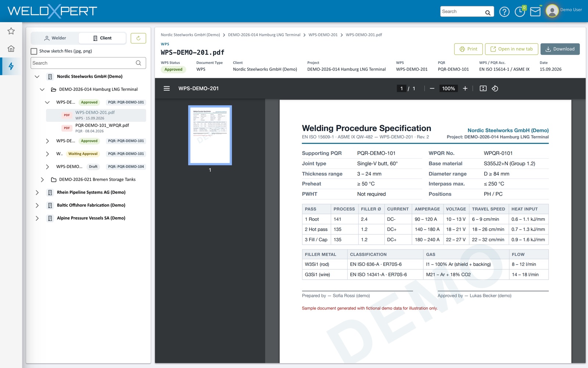Click the fit to page icon

click(483, 88)
